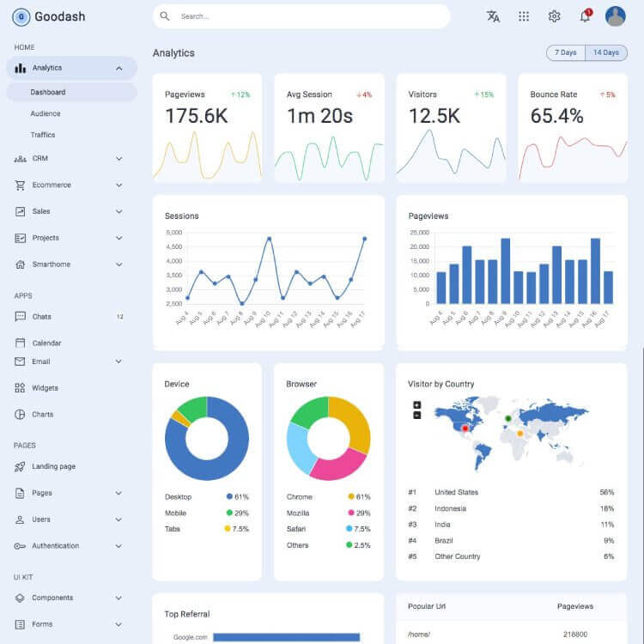The width and height of the screenshot is (644, 644).
Task: Expand the Ecommerce menu chevron
Action: pyautogui.click(x=119, y=185)
